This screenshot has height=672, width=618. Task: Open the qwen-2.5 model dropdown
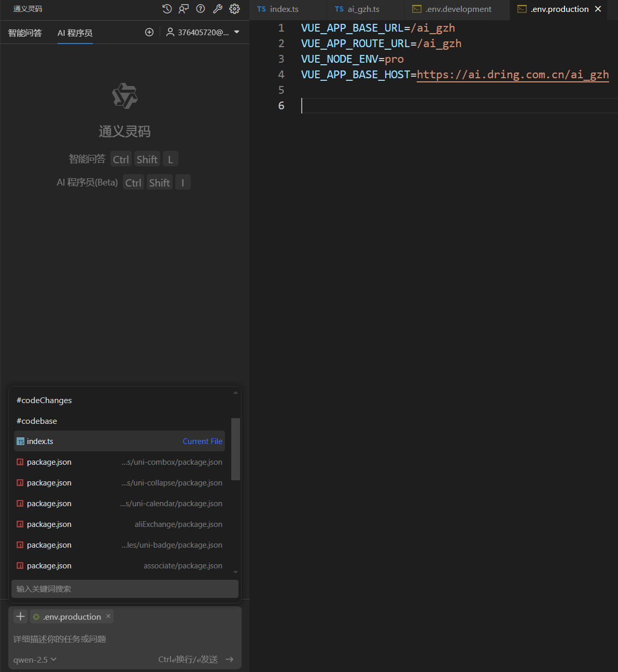coord(35,660)
